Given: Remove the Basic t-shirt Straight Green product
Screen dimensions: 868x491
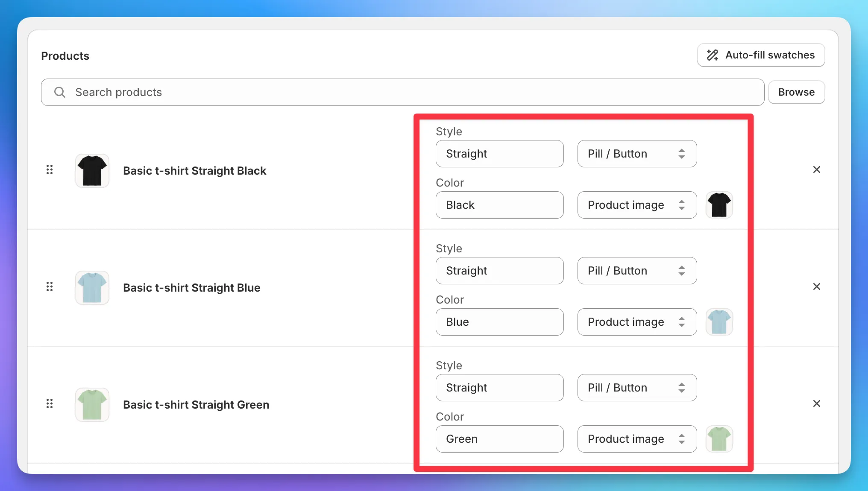Looking at the screenshot, I should 817,404.
